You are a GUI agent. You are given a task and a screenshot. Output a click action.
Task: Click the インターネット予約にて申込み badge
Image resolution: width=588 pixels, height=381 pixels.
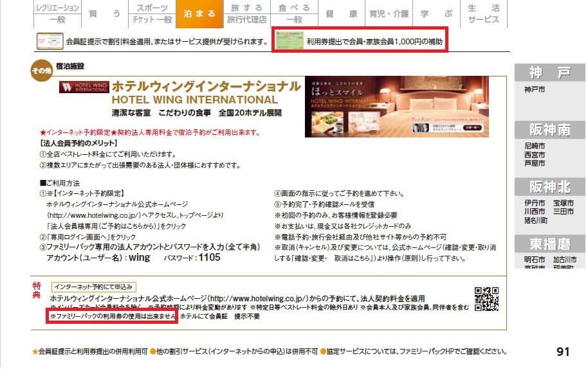[x=93, y=287]
